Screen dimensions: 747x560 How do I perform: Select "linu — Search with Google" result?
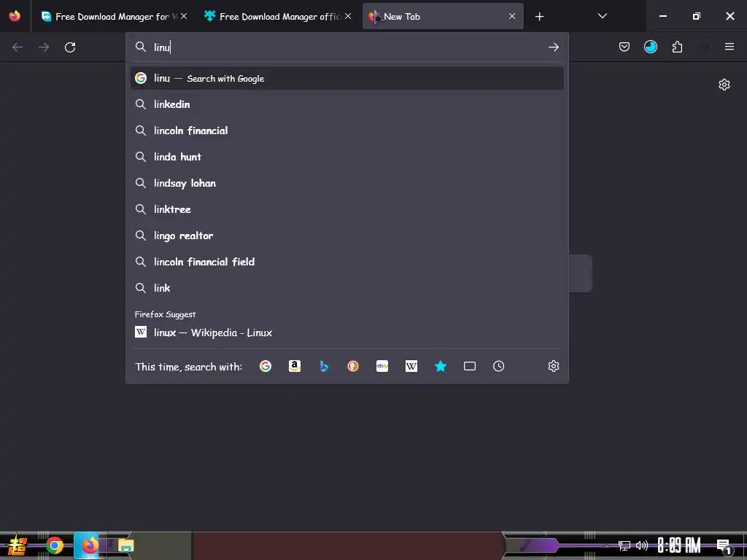click(347, 78)
